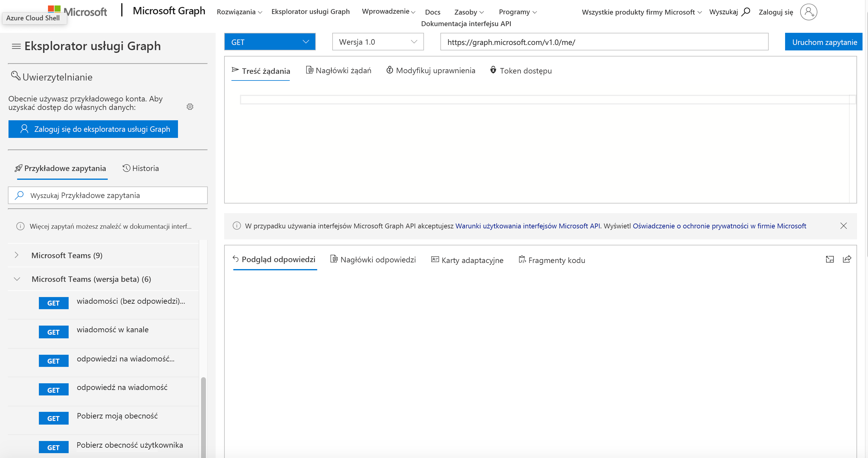Viewport: 868px width, 458px height.
Task: Click the info icon in the API terms banner
Action: [x=237, y=226]
